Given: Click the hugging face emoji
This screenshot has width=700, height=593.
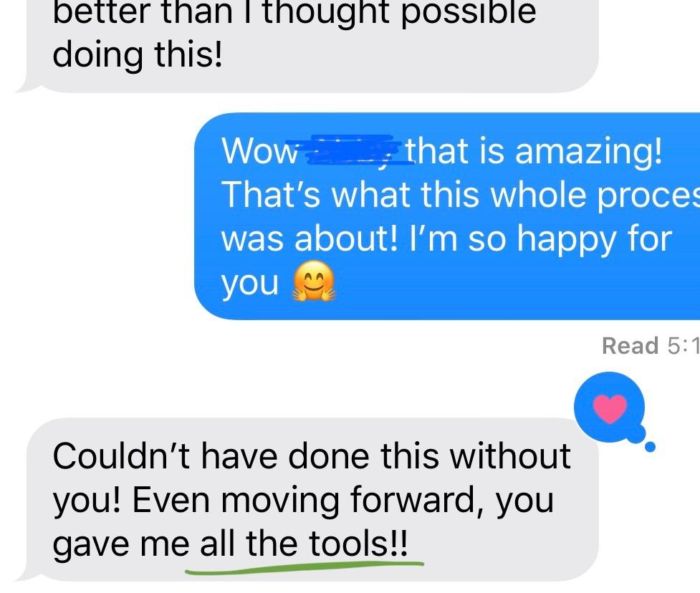Looking at the screenshot, I should pyautogui.click(x=313, y=281).
